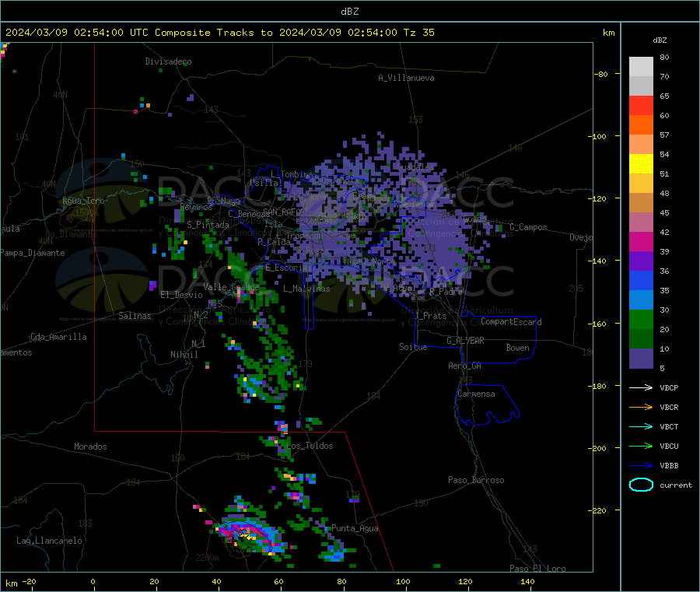Click the 'Cda_Amarilla' map label
Viewport: 700px width, 592px height.
tap(58, 337)
